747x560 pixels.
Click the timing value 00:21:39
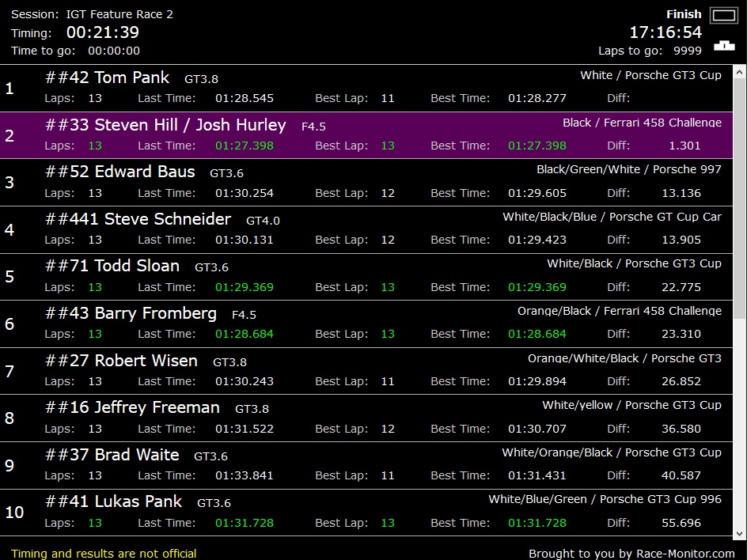103,32
